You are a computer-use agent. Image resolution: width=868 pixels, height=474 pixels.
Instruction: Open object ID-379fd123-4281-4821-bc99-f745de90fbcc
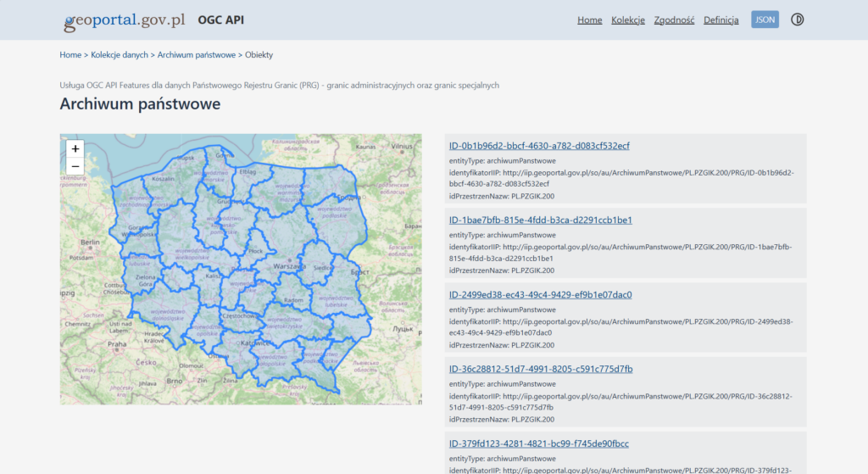(538, 443)
